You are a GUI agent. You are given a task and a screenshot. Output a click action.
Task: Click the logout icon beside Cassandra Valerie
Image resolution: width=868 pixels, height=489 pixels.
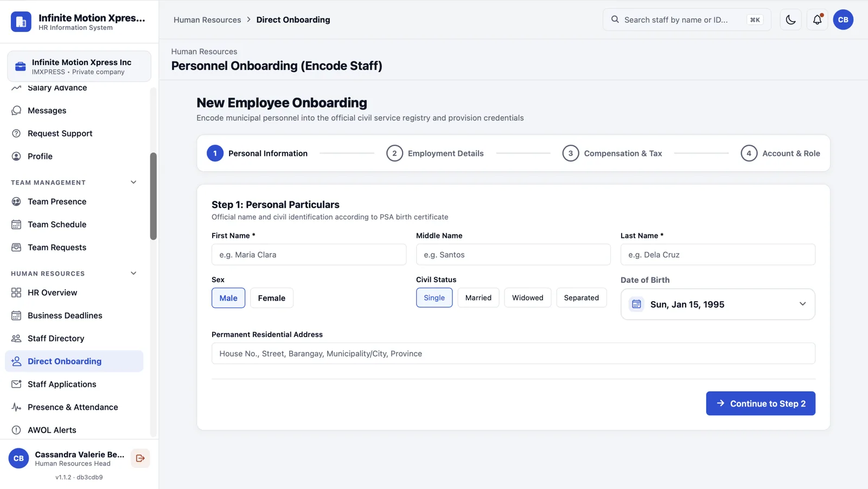point(140,458)
